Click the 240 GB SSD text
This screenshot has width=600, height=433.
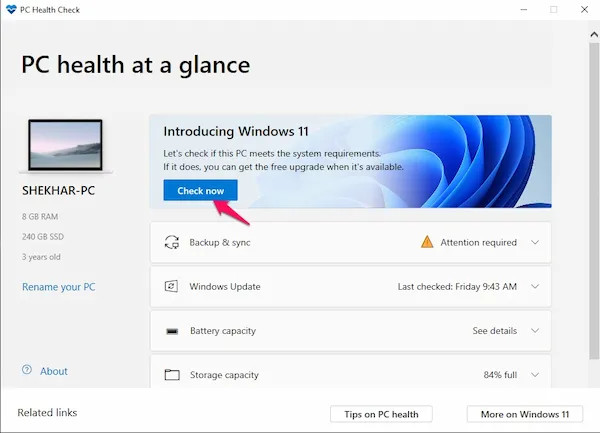[43, 237]
